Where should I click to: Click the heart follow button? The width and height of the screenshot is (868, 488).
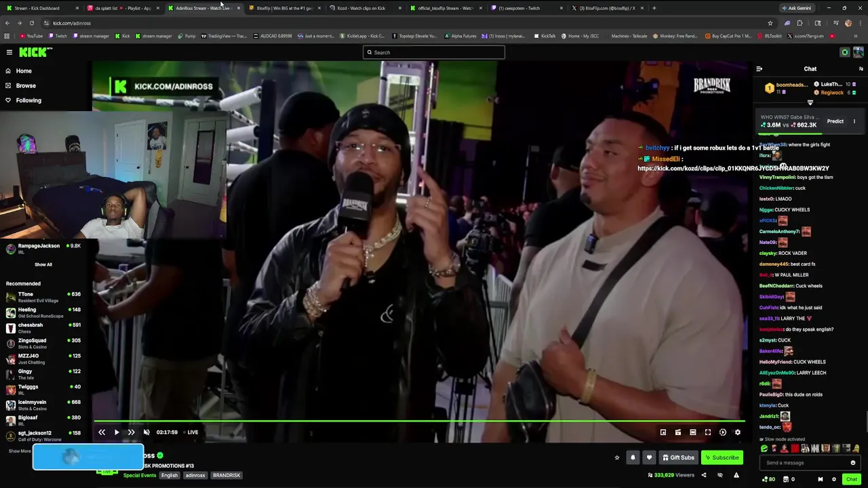coord(649,457)
